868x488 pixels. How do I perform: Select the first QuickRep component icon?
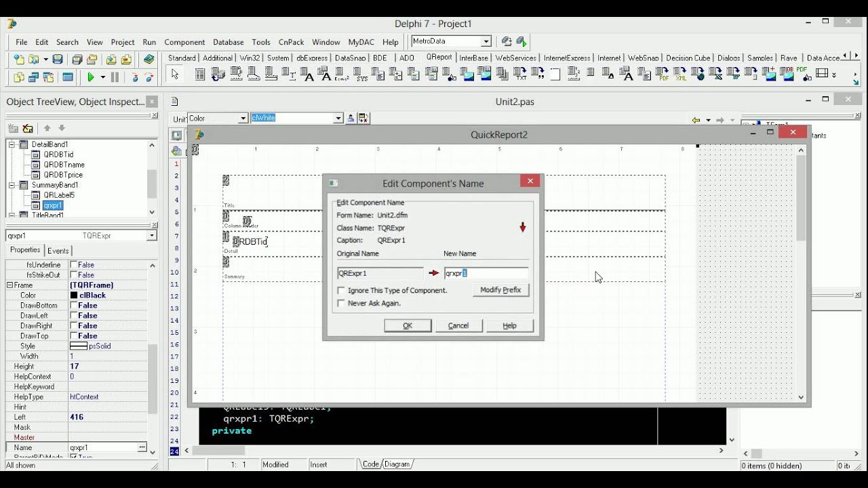click(200, 75)
